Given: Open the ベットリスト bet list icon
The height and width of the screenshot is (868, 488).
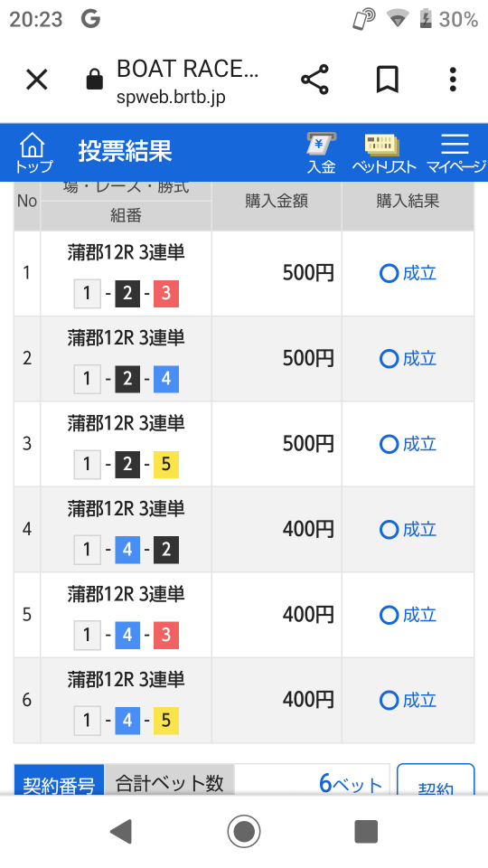Looking at the screenshot, I should tap(383, 154).
